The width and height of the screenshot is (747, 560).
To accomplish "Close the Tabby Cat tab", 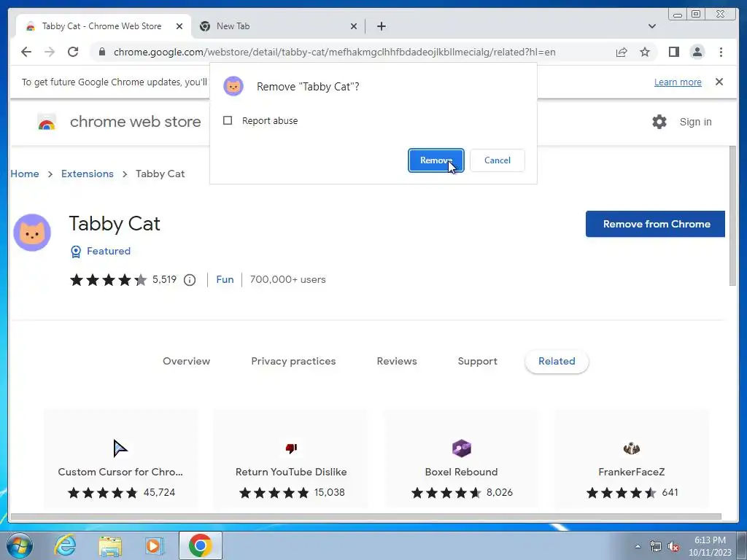I will tap(179, 26).
